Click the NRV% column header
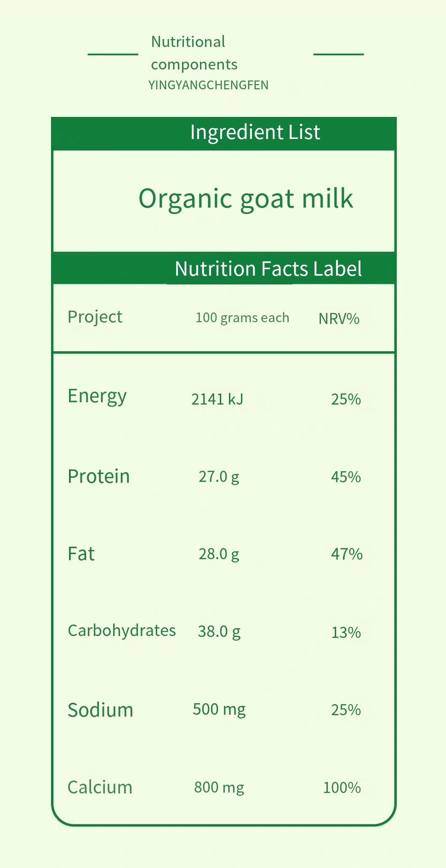This screenshot has width=446, height=868. (x=339, y=318)
